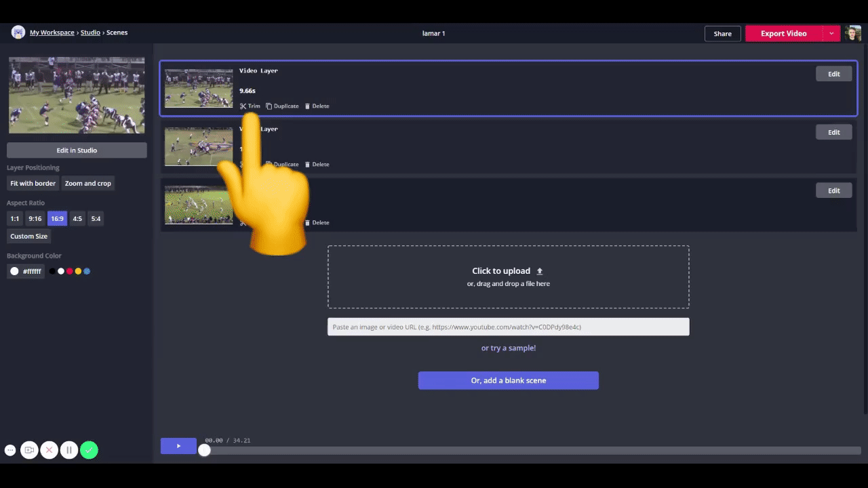Pick the yellow background swatch
This screenshot has width=868, height=488.
tap(78, 271)
